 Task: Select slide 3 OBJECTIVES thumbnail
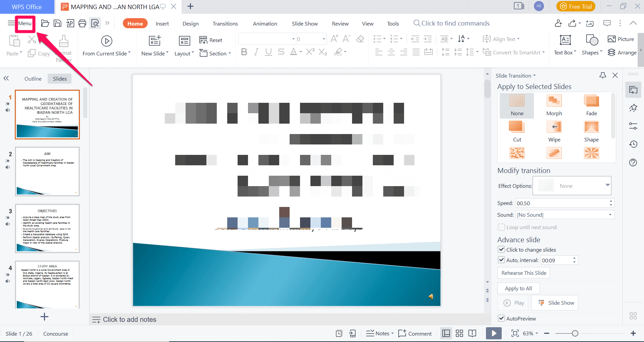47,228
